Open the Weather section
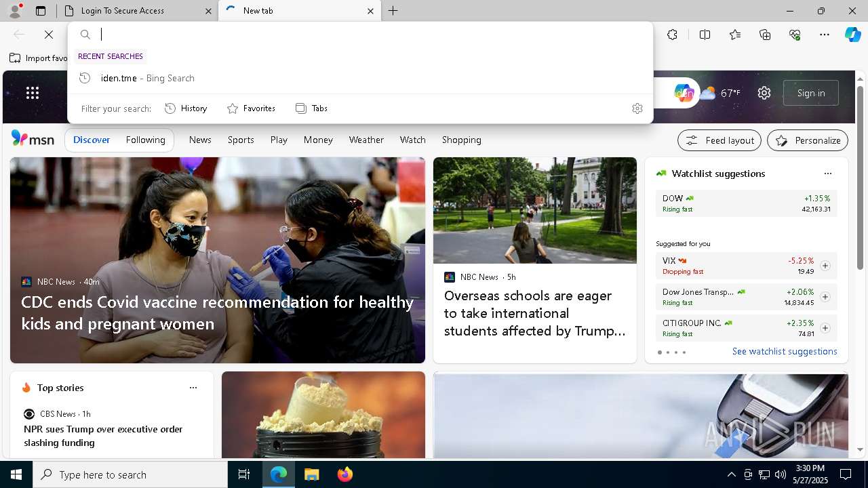This screenshot has width=868, height=488. tap(366, 140)
